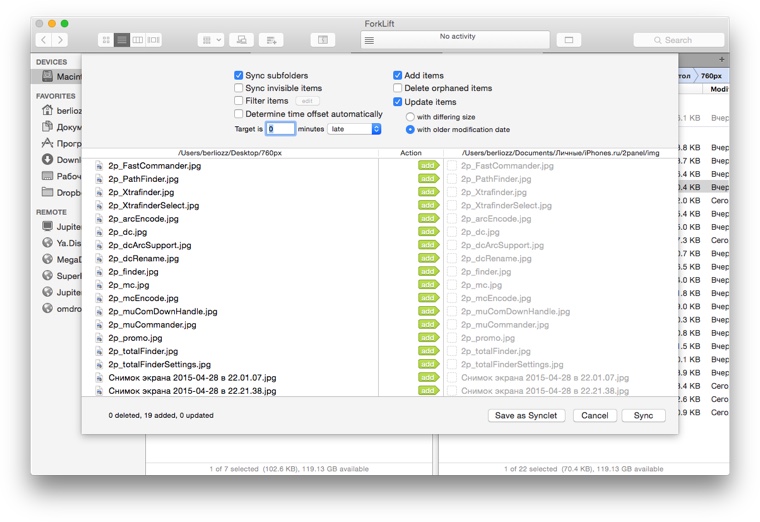Viewport: 760px width, 522px height.
Task: Open the activity list icon
Action: point(369,40)
